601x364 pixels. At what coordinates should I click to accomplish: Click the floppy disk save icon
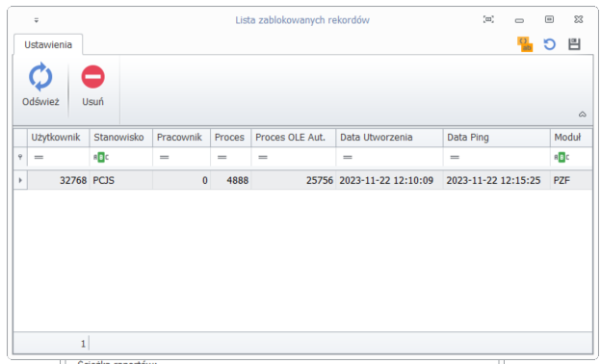(574, 44)
